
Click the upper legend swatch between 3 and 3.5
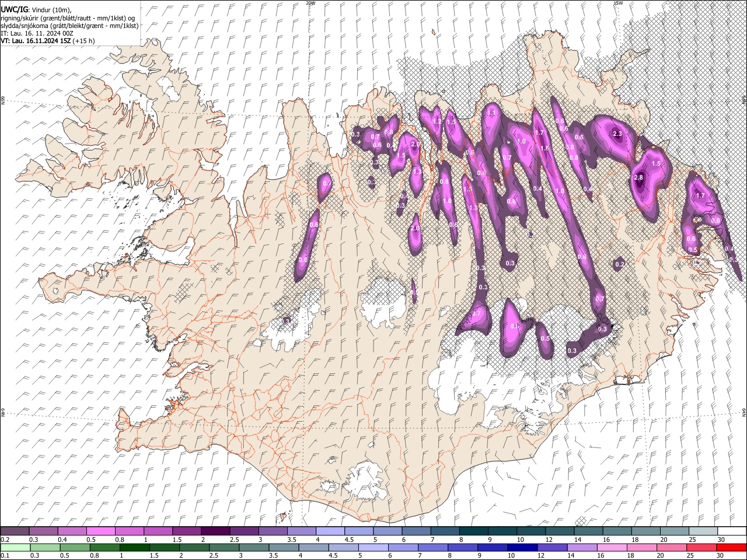point(273,531)
